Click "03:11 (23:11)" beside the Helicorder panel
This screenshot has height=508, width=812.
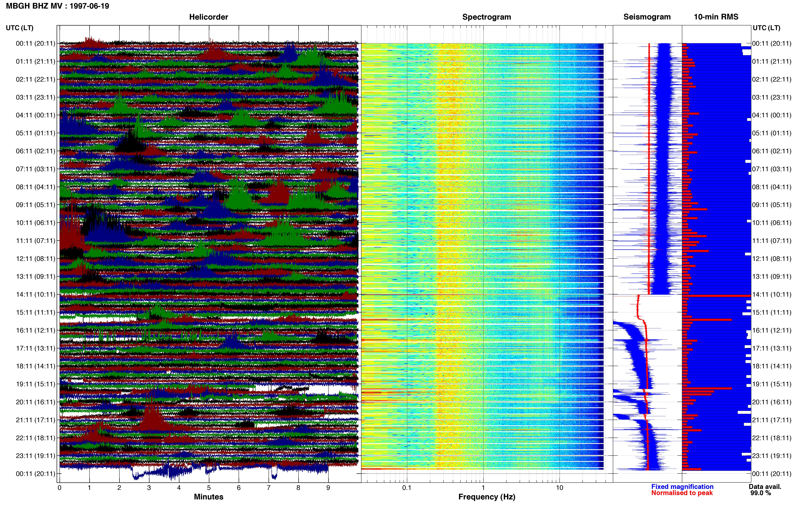36,97
